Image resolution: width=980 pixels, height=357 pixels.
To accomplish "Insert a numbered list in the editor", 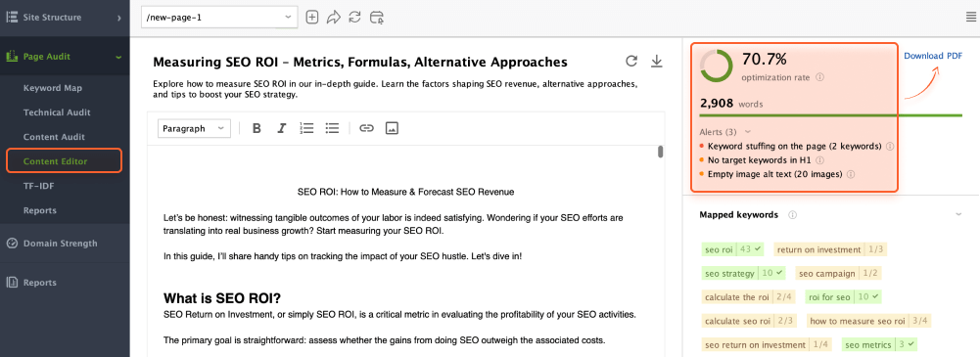I will pyautogui.click(x=306, y=128).
